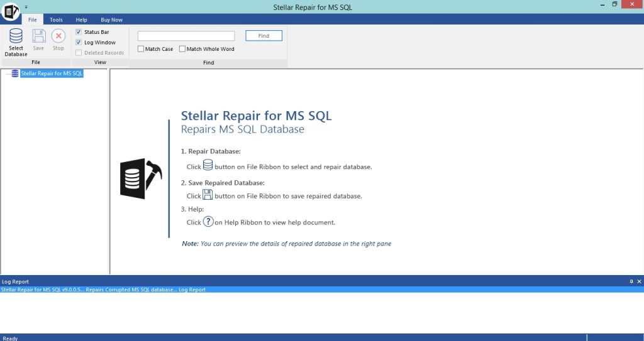Viewport: 644px width, 341px height.
Task: Uncheck the Status Bar checkbox
Action: tap(79, 31)
